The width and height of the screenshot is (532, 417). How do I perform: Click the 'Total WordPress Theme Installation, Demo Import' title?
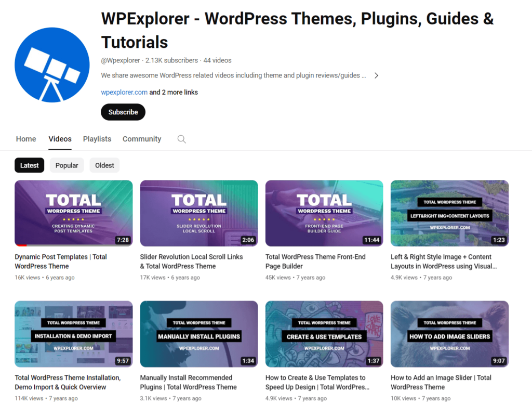(x=68, y=382)
